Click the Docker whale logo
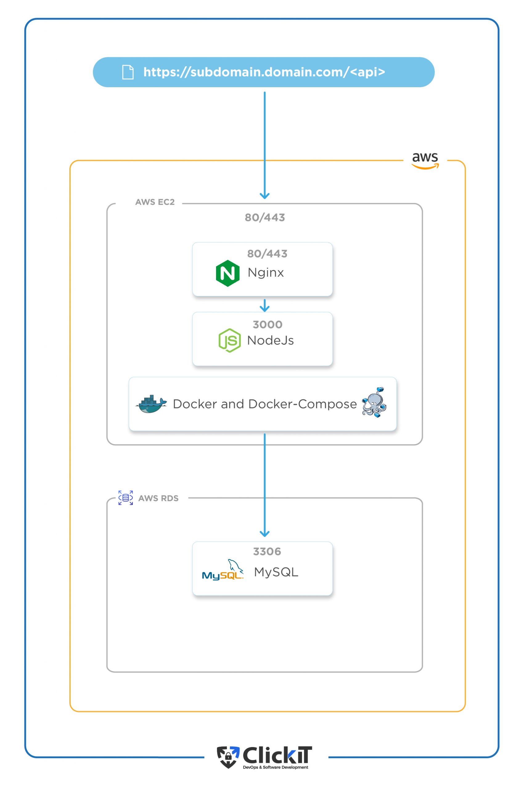 pos(151,404)
